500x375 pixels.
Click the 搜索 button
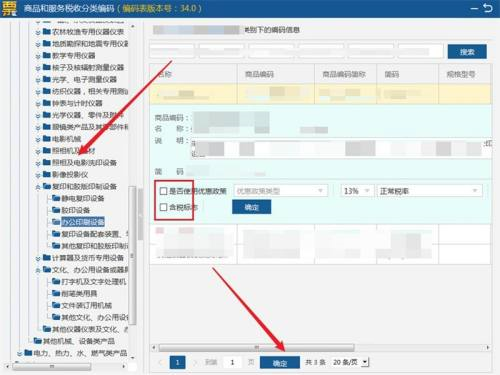coord(467,52)
